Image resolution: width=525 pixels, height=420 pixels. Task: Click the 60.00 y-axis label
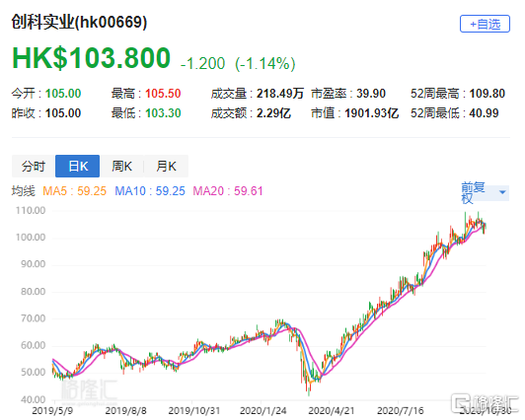pos(33,345)
